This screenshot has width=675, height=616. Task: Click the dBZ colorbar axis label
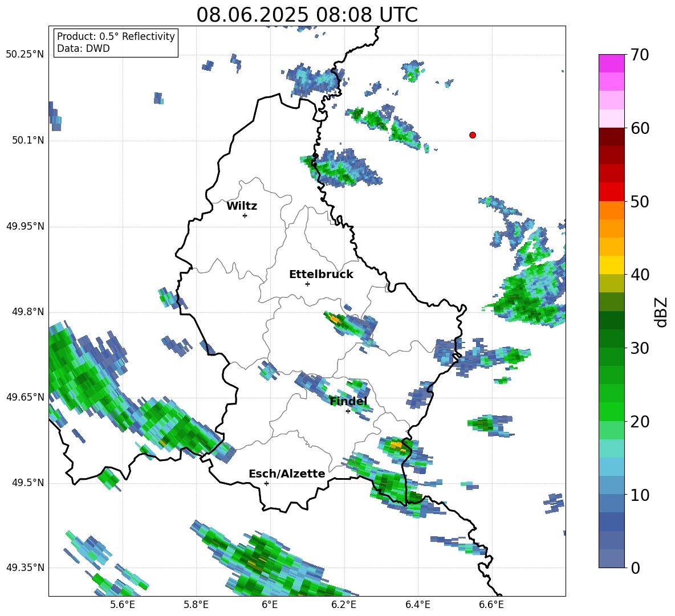(662, 312)
